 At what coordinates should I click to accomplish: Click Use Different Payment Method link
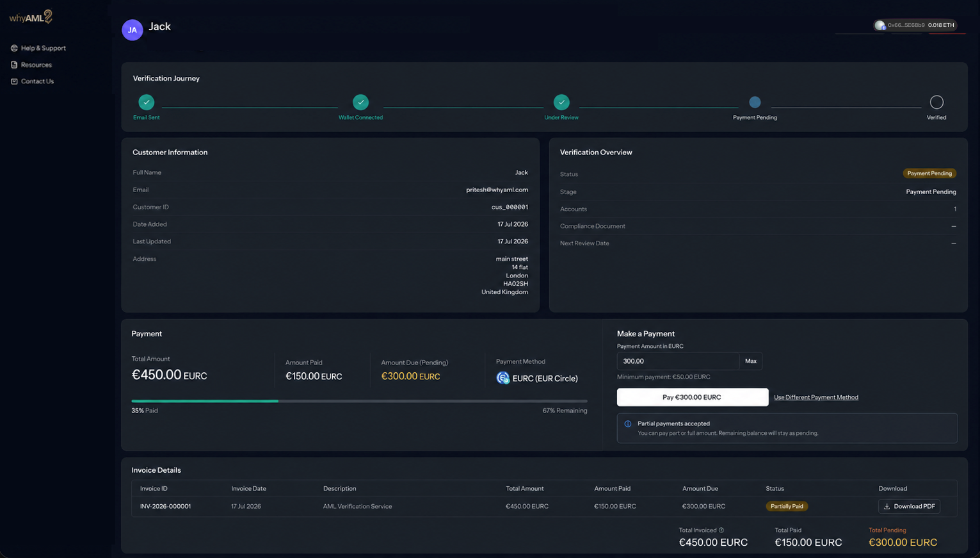click(816, 397)
